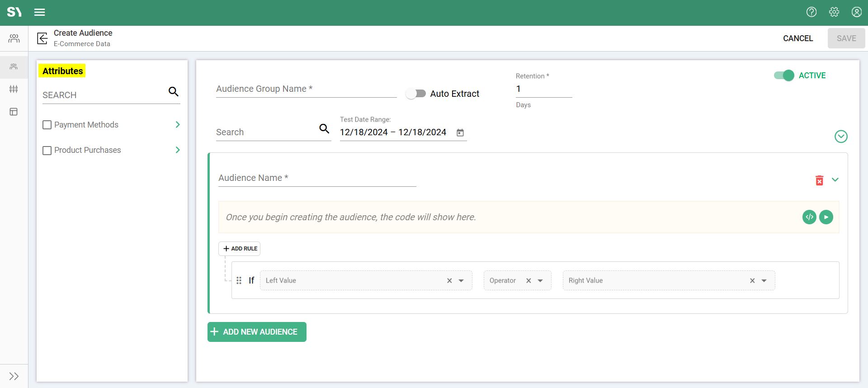Expand the left sidebar with the double arrows
The height and width of the screenshot is (388, 868).
(x=14, y=376)
